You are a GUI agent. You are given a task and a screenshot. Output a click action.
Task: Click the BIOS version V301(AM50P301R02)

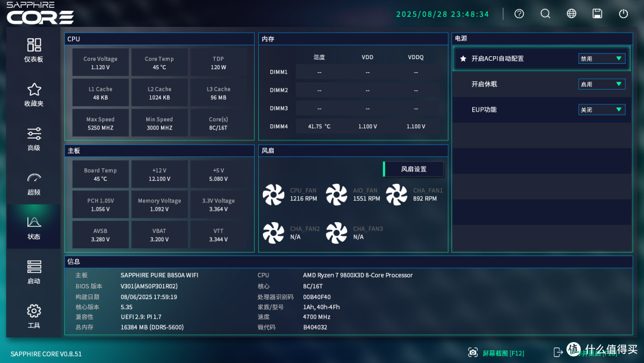[149, 286]
